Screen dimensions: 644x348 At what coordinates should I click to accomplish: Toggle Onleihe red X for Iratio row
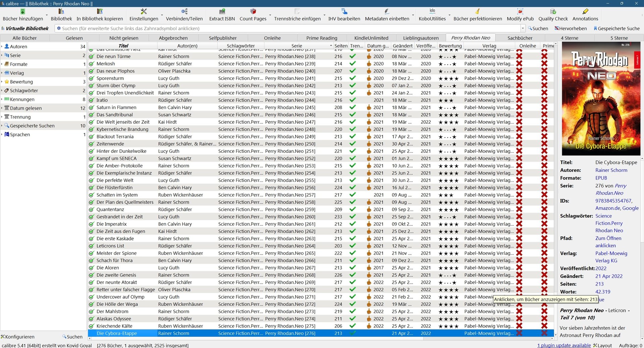(519, 100)
